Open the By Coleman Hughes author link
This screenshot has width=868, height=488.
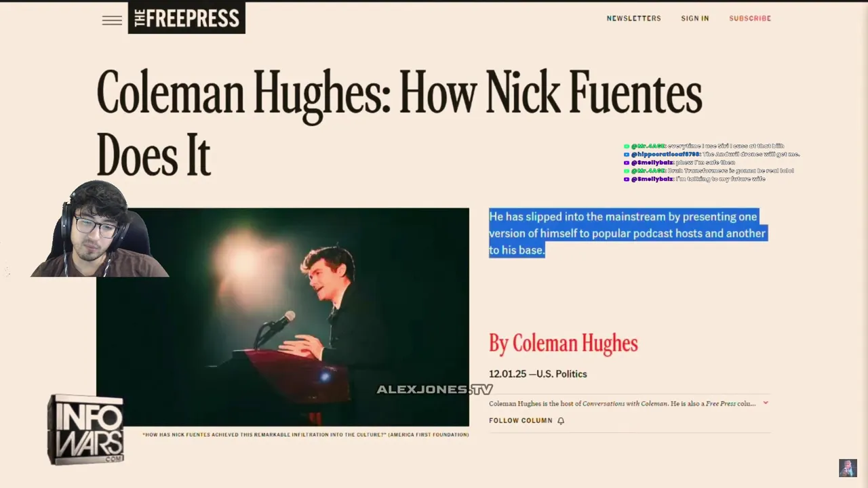(x=564, y=343)
